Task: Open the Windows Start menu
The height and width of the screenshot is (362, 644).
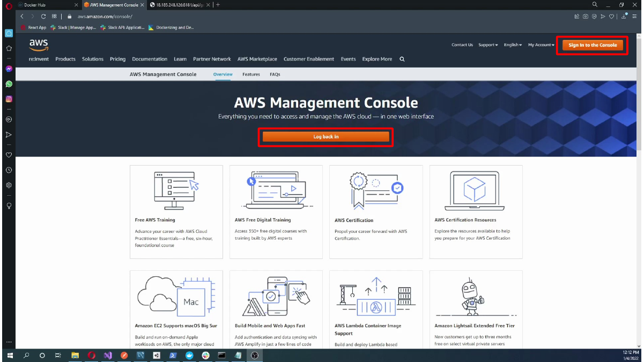Action: tap(10, 355)
